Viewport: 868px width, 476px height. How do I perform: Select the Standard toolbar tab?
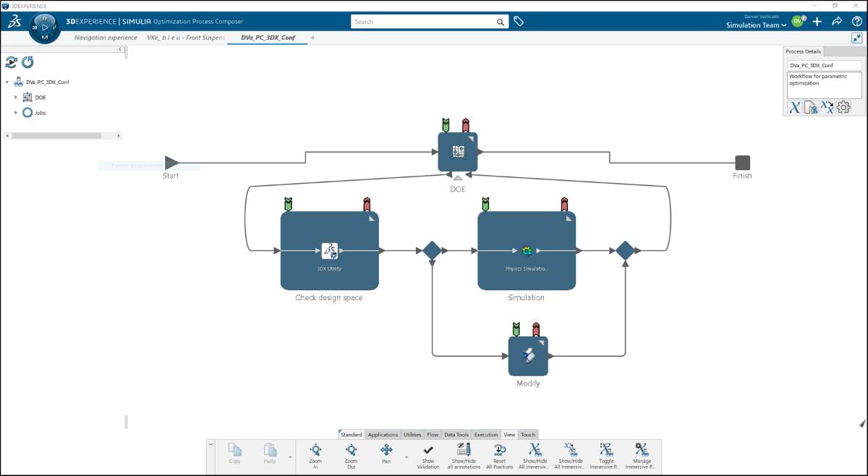pos(351,435)
